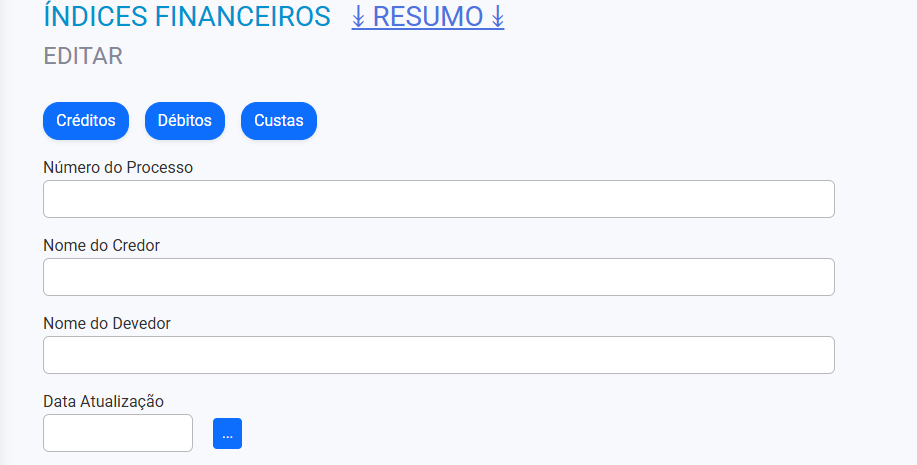Click the EDITAR subheading

point(83,56)
